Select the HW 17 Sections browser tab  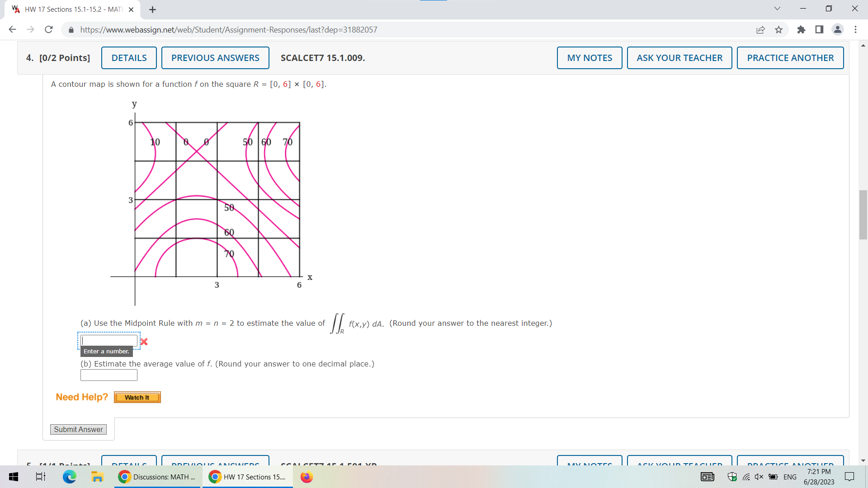tap(72, 9)
